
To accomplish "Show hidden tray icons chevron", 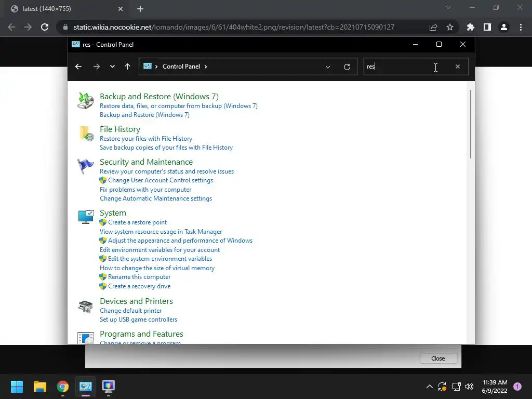I will pyautogui.click(x=429, y=387).
